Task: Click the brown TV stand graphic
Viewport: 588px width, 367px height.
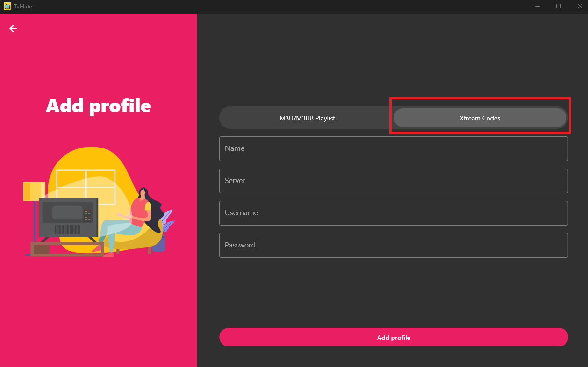Action: [x=66, y=249]
